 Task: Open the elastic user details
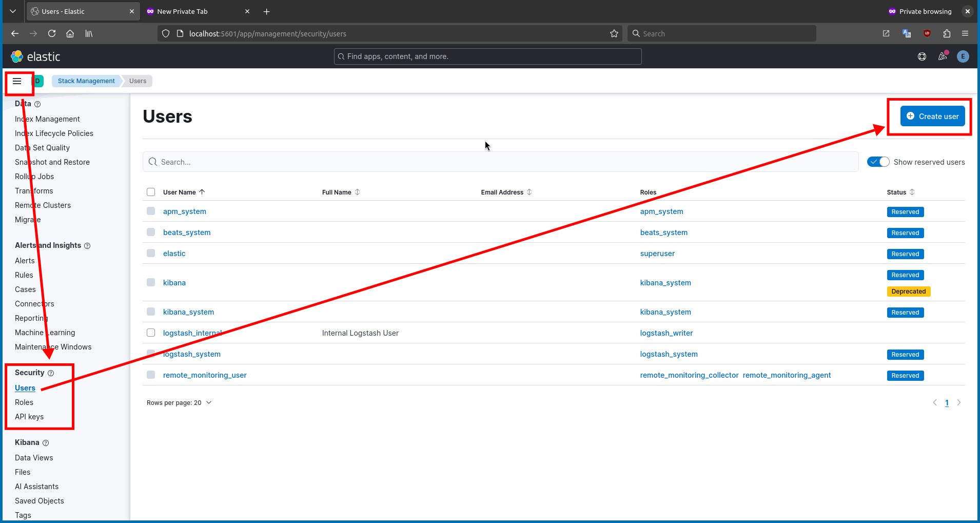174,254
